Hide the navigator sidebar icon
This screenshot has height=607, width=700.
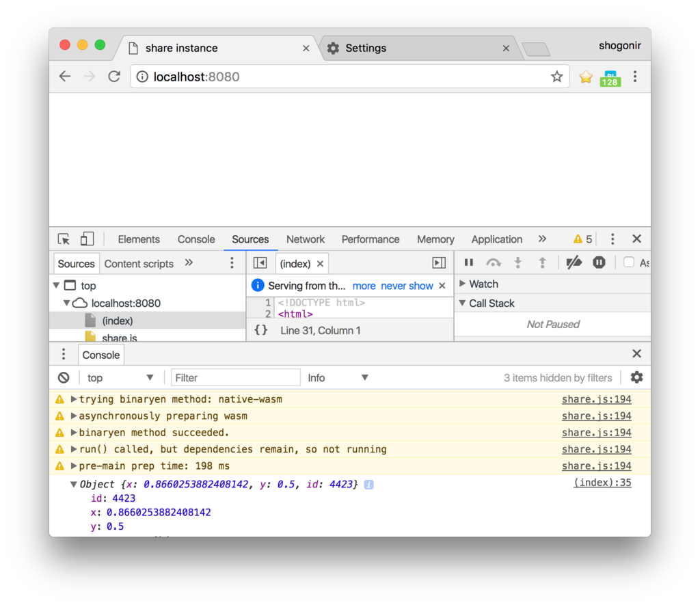pos(260,263)
